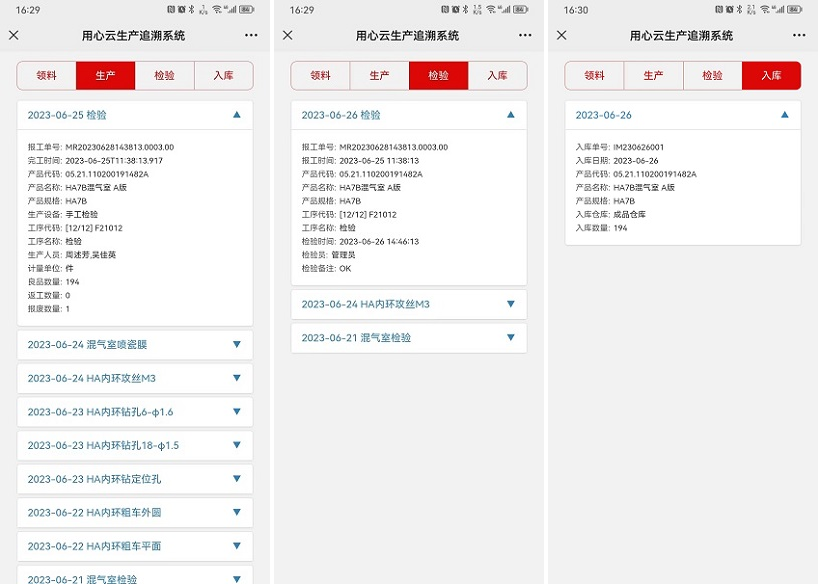This screenshot has height=586, width=821.
Task: Click 检验时间 2023-06-26 14:46:13 line
Action: coord(360,241)
